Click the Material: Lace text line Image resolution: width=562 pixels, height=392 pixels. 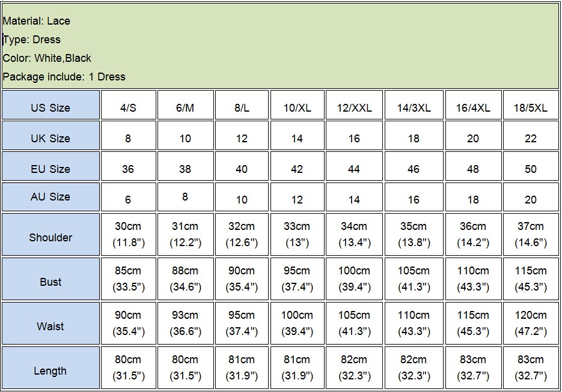click(x=37, y=21)
